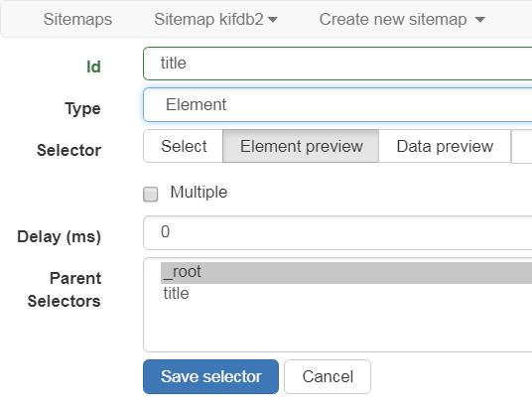
Task: Toggle the Element preview button
Action: [x=301, y=146]
